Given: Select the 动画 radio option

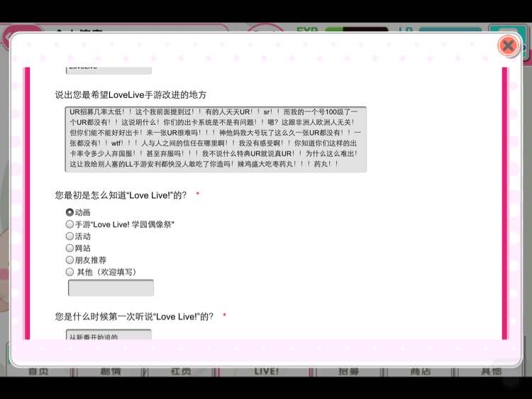Looking at the screenshot, I should tap(70, 212).
